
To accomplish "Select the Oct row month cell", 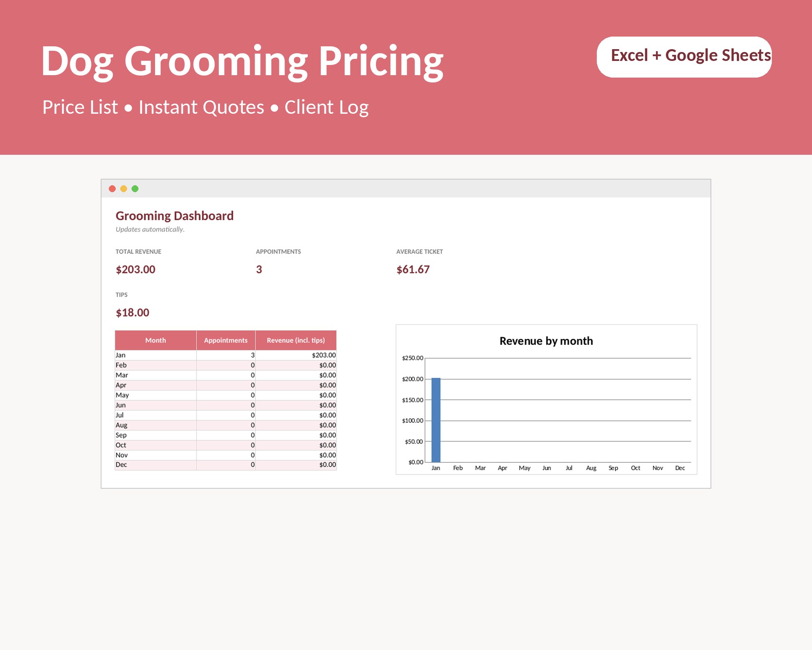I will coord(156,445).
